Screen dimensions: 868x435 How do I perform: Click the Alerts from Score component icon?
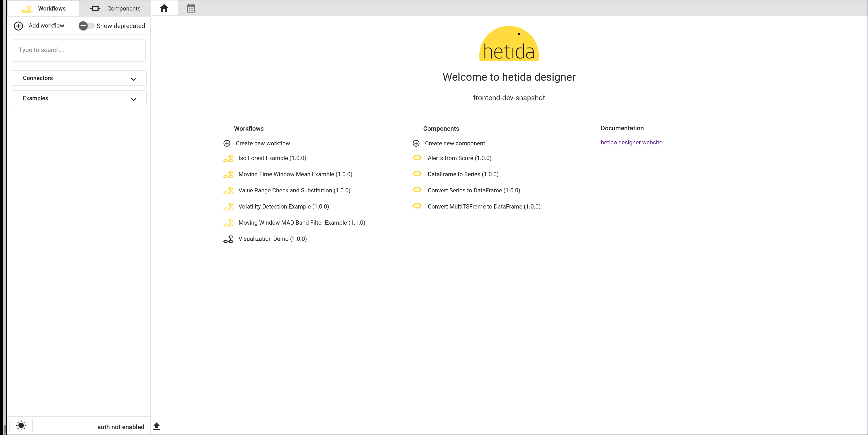click(x=417, y=158)
